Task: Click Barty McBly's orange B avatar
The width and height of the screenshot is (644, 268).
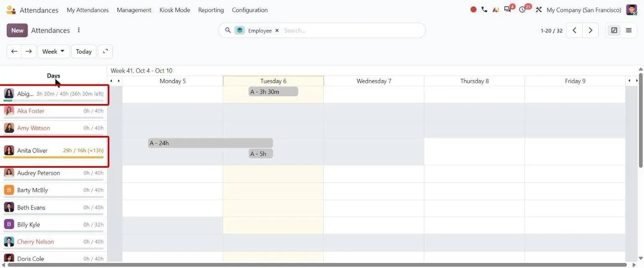Action: click(9, 190)
